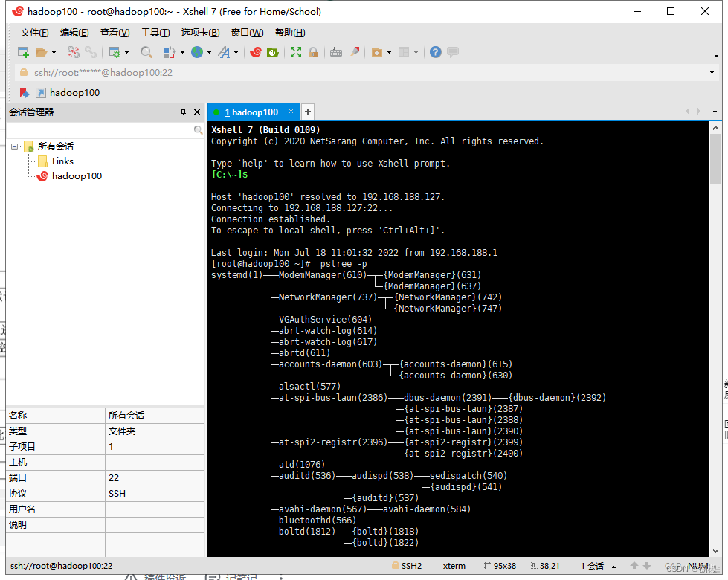728x580 pixels.
Task: Click the color scheme icon
Action: pos(170,52)
